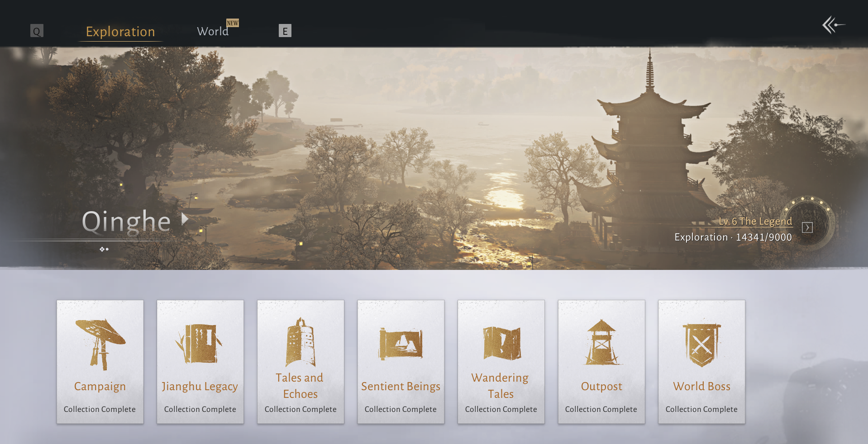Click the Lv.6 The Legend link

coord(755,222)
